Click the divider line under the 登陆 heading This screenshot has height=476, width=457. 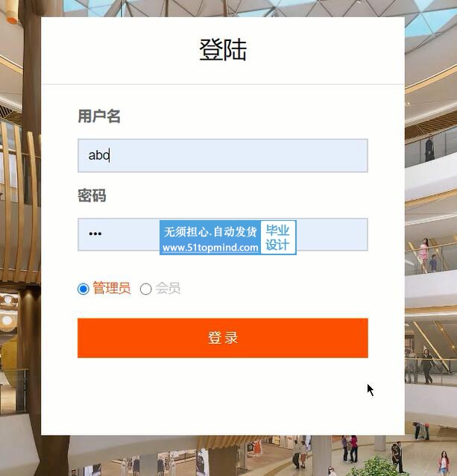point(223,84)
